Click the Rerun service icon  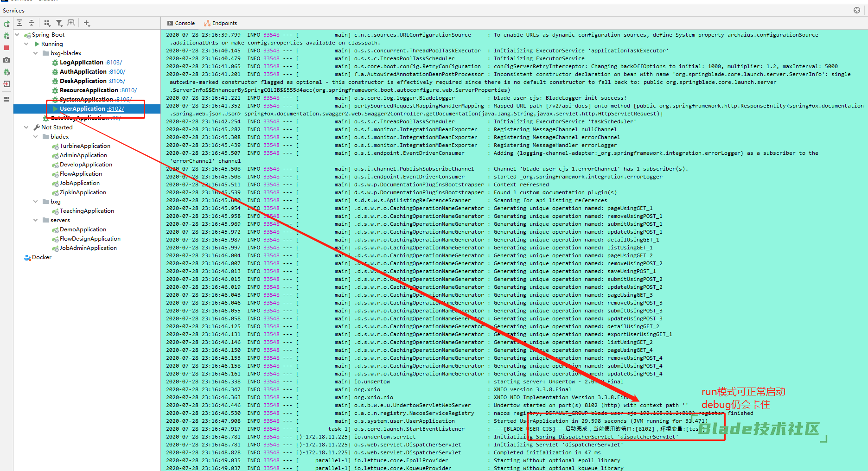click(x=6, y=24)
